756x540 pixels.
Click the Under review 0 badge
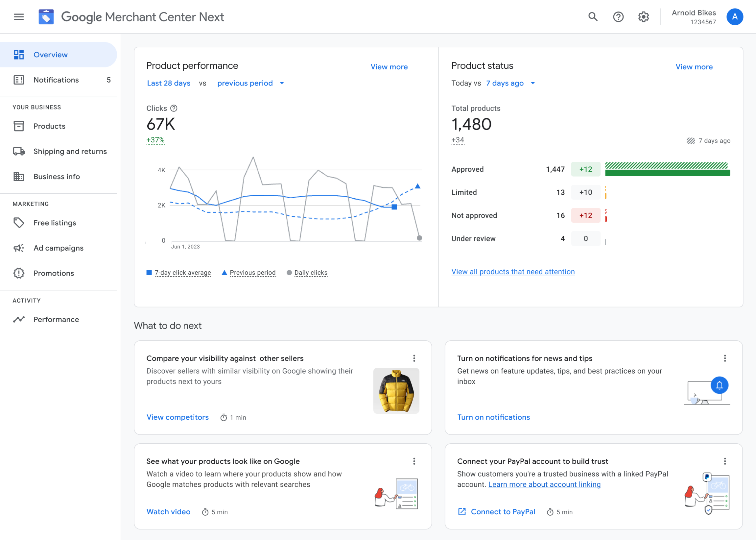585,238
